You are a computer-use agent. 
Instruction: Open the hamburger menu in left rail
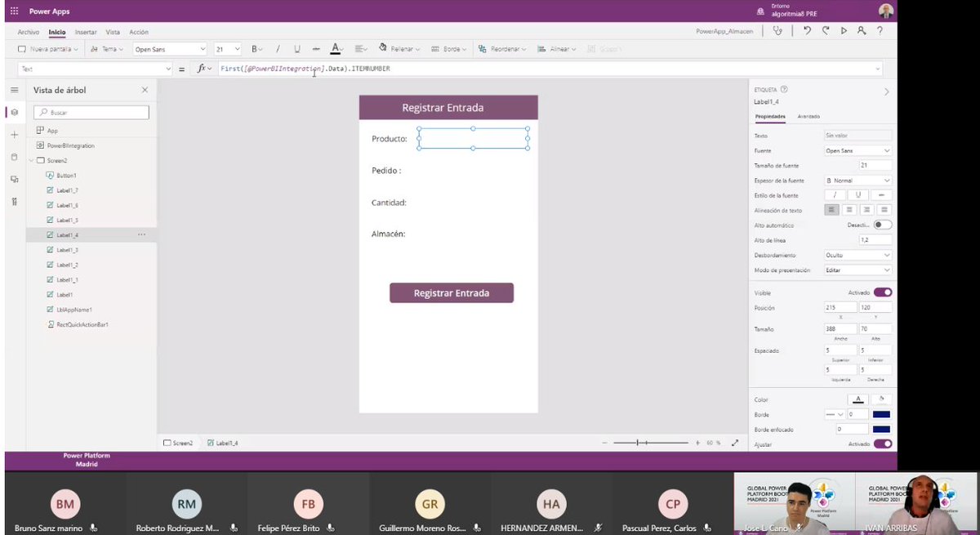click(14, 90)
